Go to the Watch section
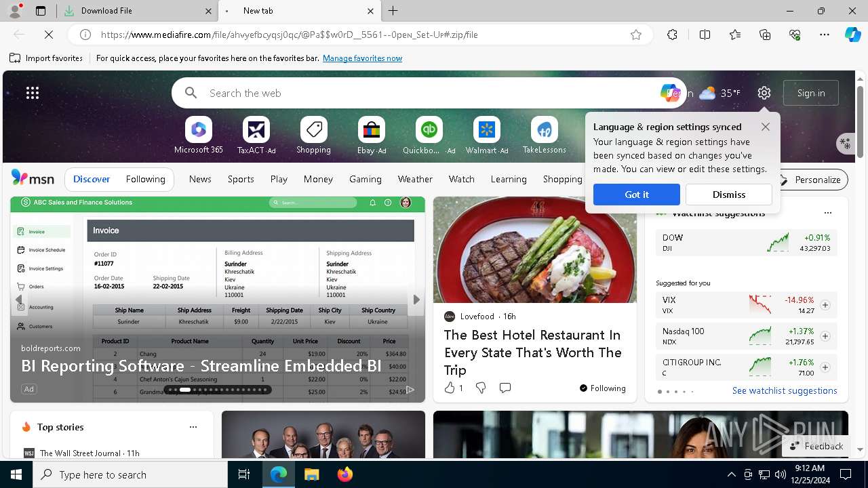The image size is (868, 488). 462,180
